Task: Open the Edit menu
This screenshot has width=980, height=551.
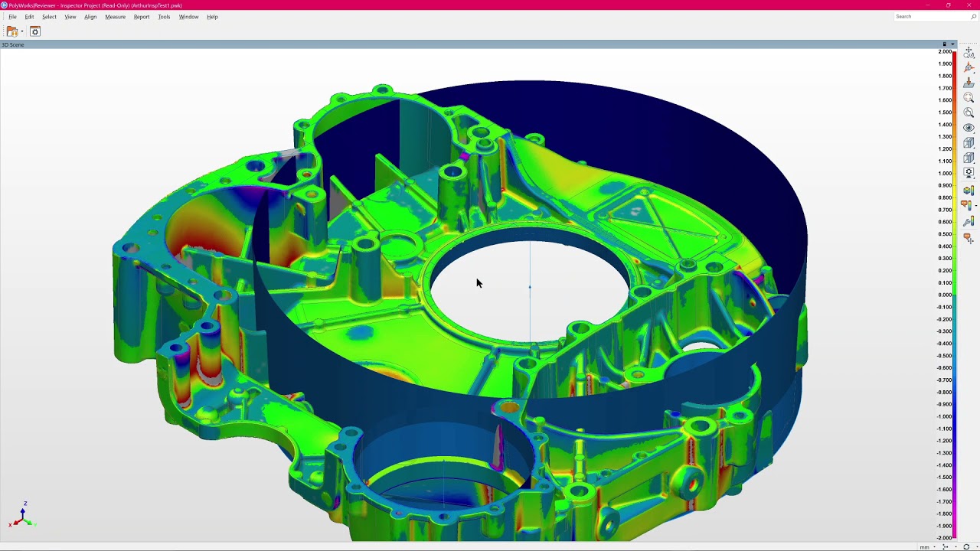Action: pos(29,17)
